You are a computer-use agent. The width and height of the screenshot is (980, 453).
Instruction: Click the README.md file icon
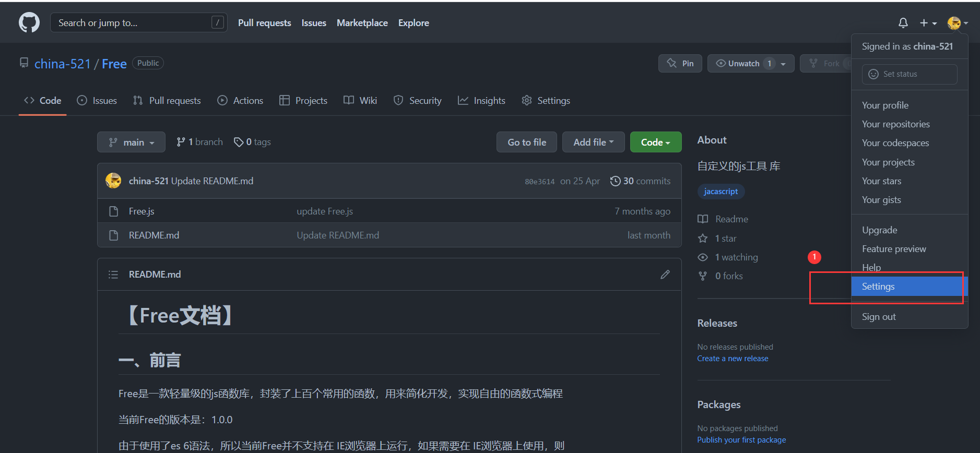(x=113, y=235)
